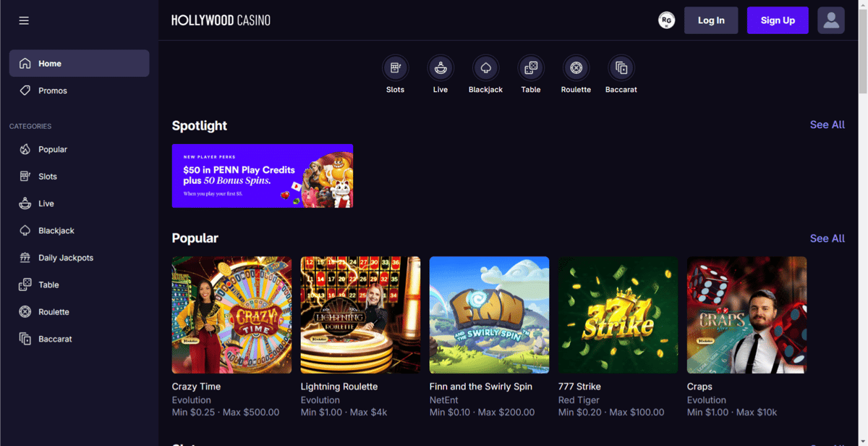
Task: Click the Finn and the Swirly Spin title
Action: click(x=481, y=387)
